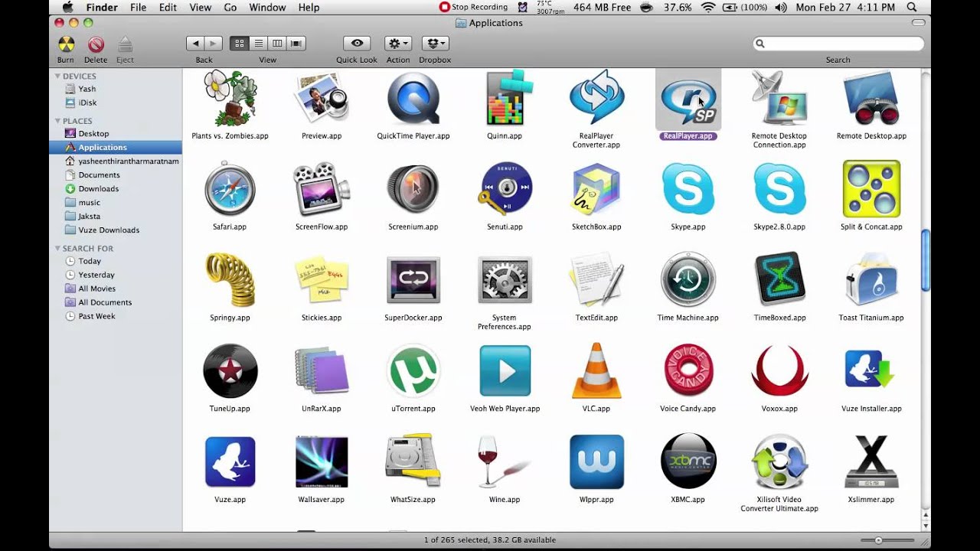Select the SketchBox.app icon
The height and width of the screenshot is (551, 980).
pos(596,188)
